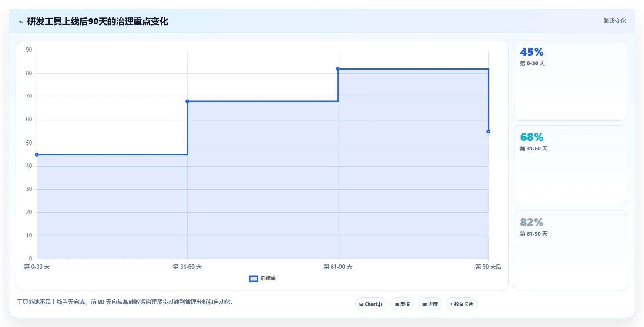Click the legend color box for 指标值
Viewport: 644px width, 327px height.
point(254,278)
